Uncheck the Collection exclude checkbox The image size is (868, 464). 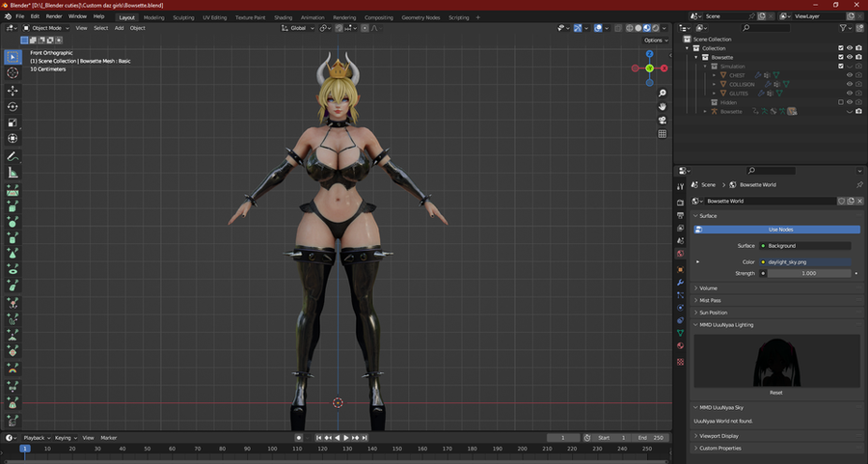pyautogui.click(x=841, y=49)
